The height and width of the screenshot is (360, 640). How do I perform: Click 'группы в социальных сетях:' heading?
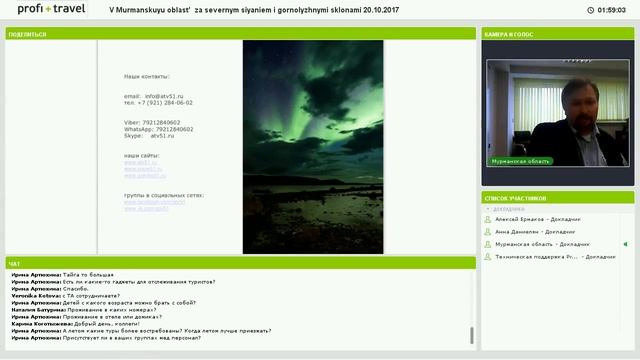164,195
